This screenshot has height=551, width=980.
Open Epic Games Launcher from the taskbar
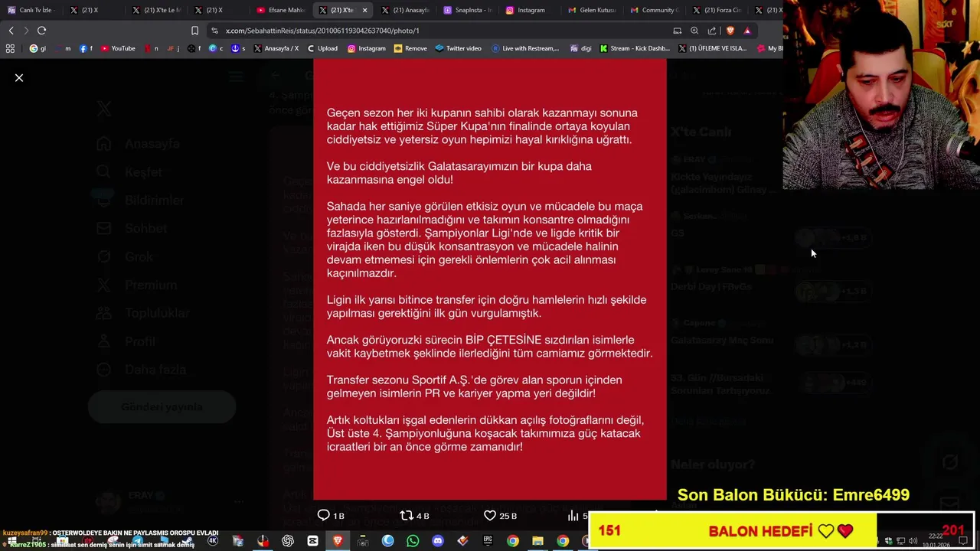click(488, 541)
